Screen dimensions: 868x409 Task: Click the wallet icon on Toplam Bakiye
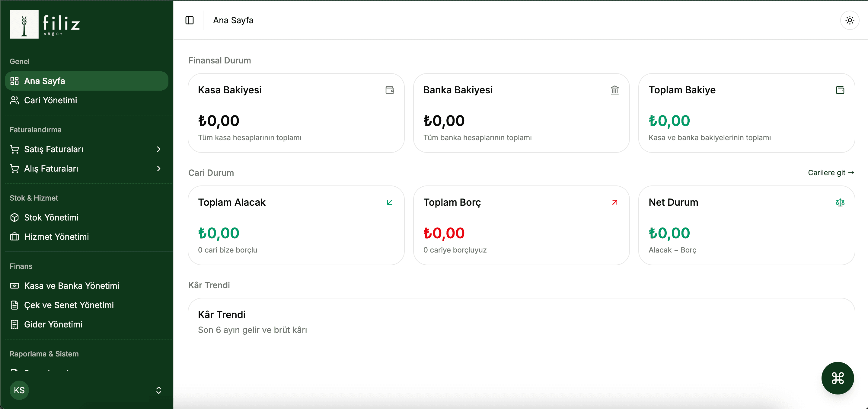tap(840, 90)
